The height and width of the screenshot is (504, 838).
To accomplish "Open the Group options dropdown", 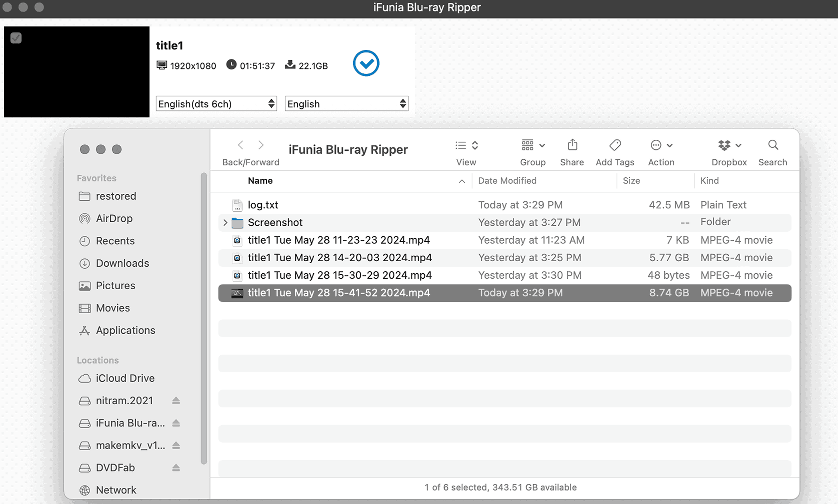I will tap(532, 145).
